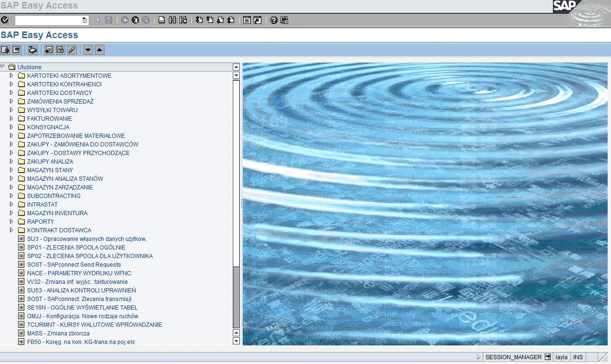
Task: Click the SAP Menu icon
Action: 17,50
